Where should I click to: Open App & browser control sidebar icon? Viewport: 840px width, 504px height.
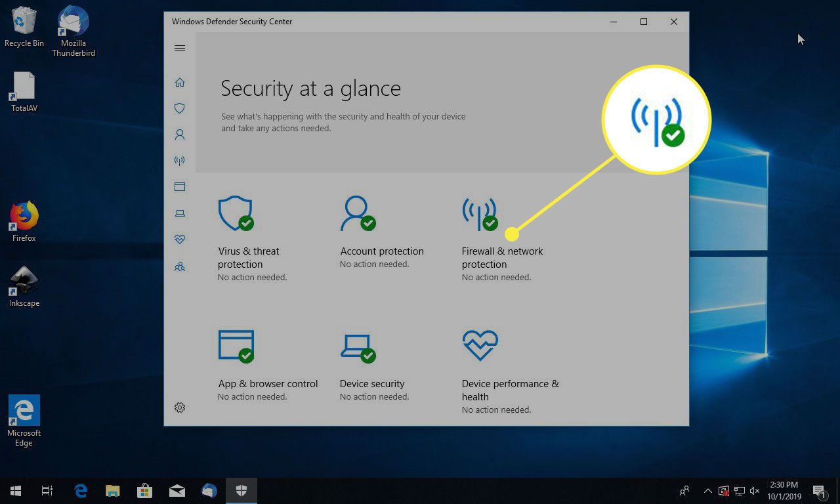(x=180, y=186)
